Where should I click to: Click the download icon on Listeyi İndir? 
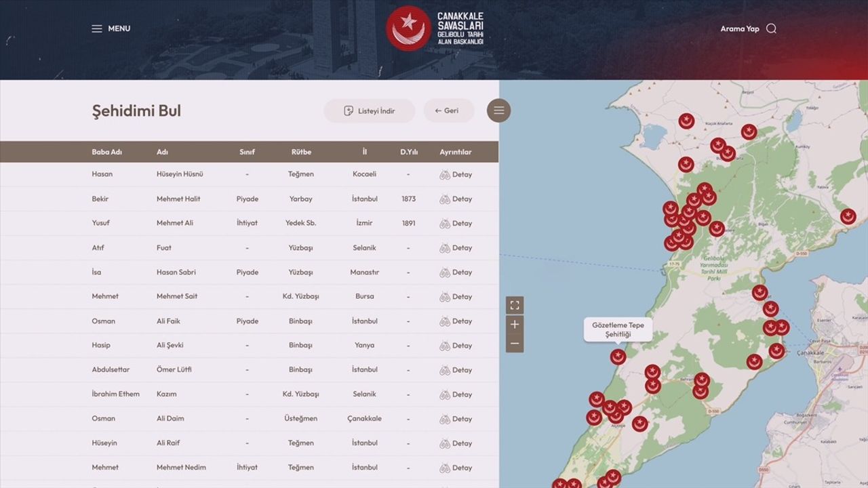coord(348,110)
